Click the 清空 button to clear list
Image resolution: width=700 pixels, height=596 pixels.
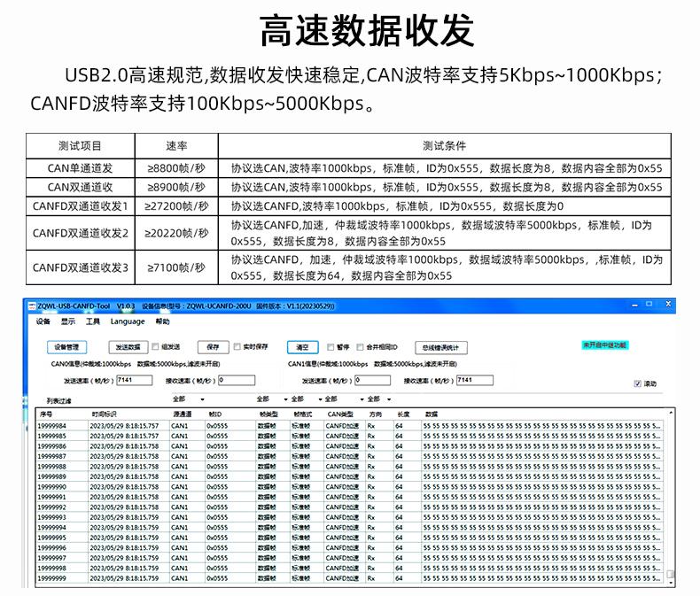point(302,346)
